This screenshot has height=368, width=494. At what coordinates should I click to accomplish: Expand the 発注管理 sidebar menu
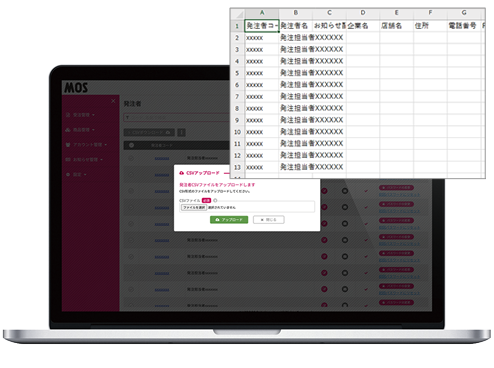[x=80, y=115]
